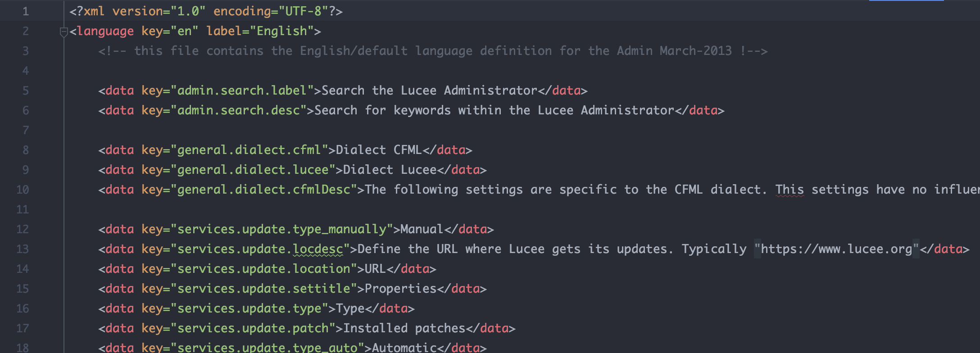Click the text "Dialect CFML"

click(379, 150)
